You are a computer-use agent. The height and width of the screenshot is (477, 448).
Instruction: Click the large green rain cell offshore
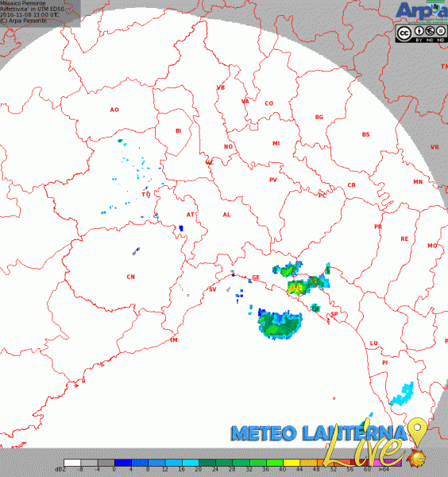pos(280,324)
